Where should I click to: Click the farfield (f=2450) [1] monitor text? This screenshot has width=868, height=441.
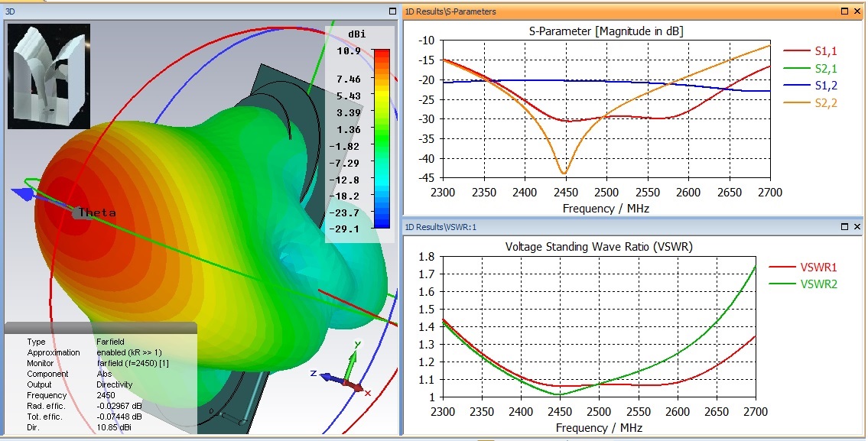coord(133,364)
